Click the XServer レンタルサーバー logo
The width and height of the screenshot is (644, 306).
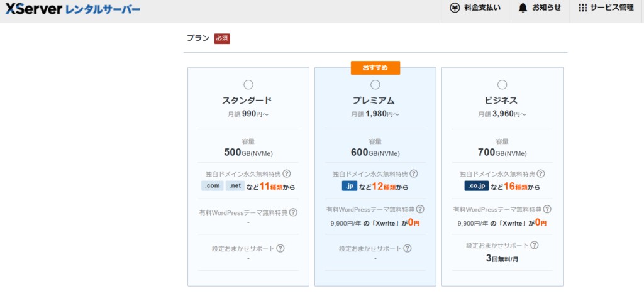[73, 9]
